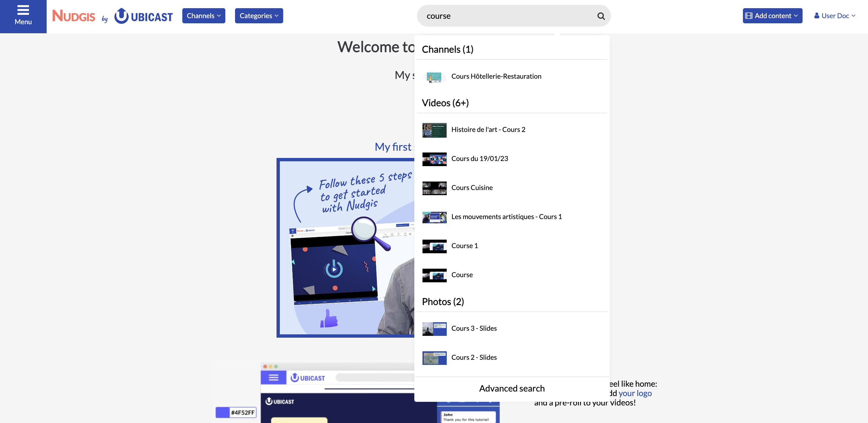Open thumbnail of Cours Hôtellerie-Restauration channel
The width and height of the screenshot is (868, 423).
[434, 77]
